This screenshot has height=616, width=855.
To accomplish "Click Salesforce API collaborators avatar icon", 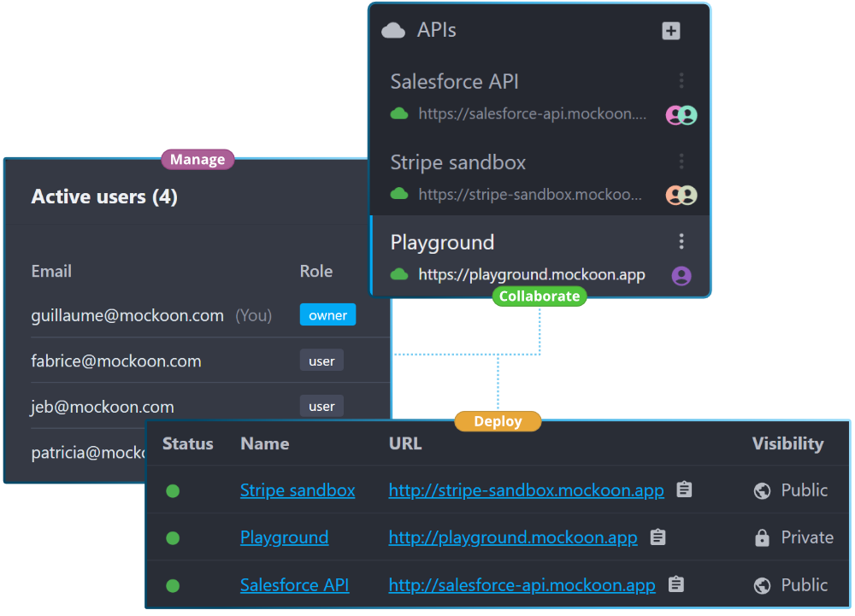I will (x=681, y=115).
